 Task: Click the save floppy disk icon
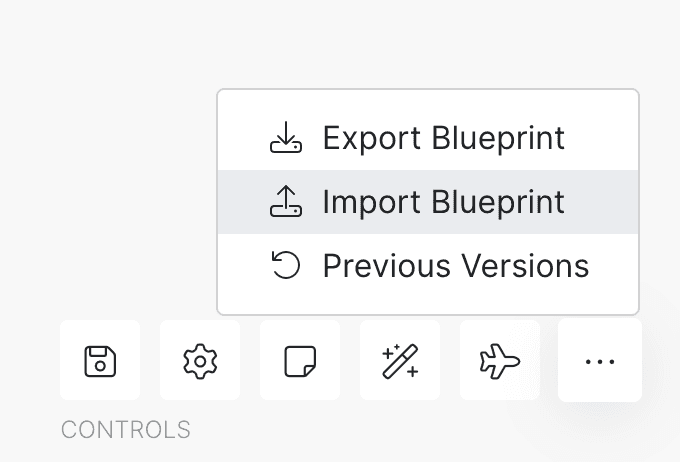(x=100, y=361)
